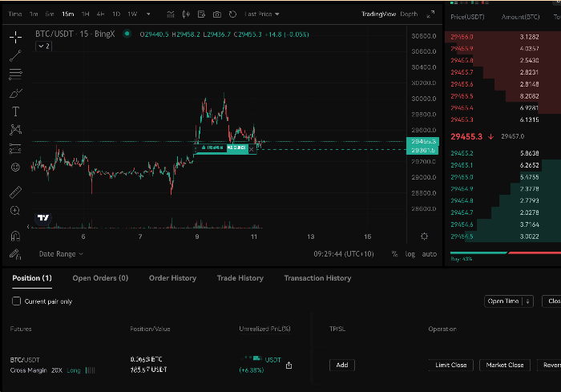Switch to the TradingView chart view

click(378, 14)
